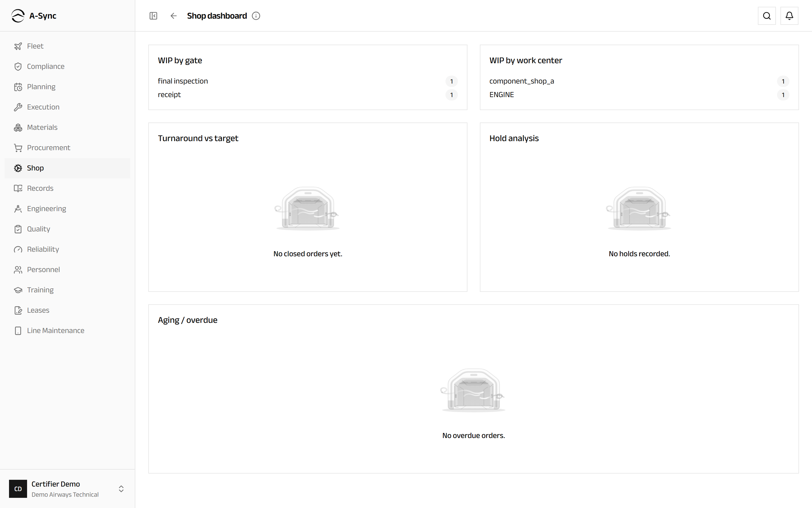Viewport: 812px width, 508px height.
Task: Click the Personnel people icon
Action: point(18,270)
